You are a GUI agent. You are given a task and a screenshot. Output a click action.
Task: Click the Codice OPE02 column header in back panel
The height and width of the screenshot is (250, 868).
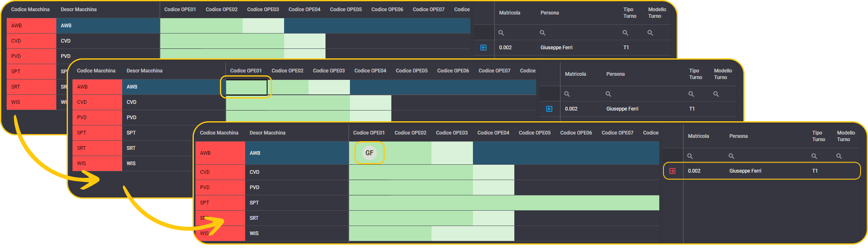(x=222, y=10)
